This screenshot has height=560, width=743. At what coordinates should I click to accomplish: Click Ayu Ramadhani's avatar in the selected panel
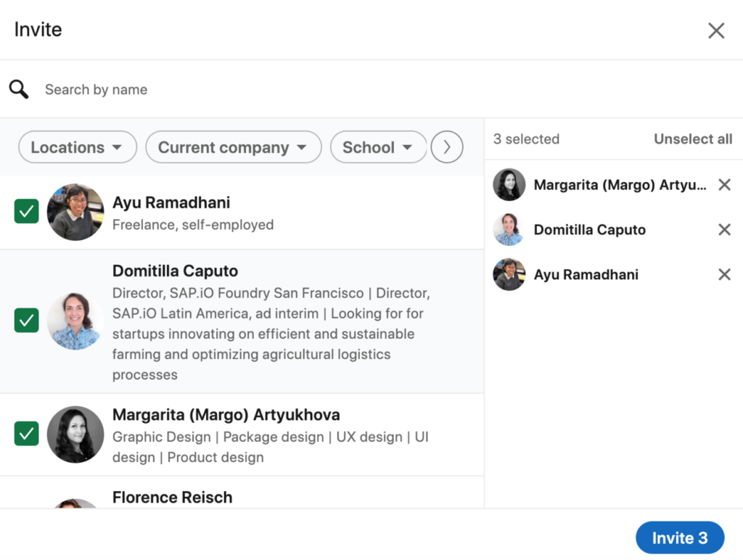[x=509, y=274]
